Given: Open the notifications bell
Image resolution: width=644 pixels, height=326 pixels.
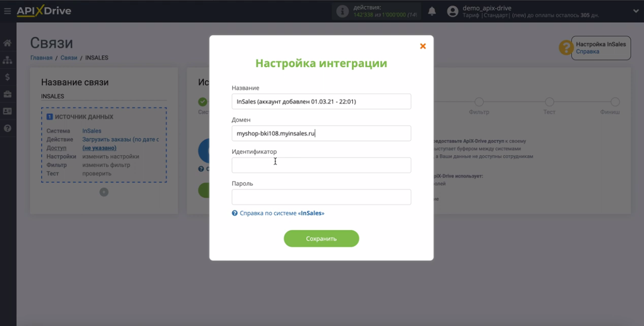Looking at the screenshot, I should (x=432, y=11).
